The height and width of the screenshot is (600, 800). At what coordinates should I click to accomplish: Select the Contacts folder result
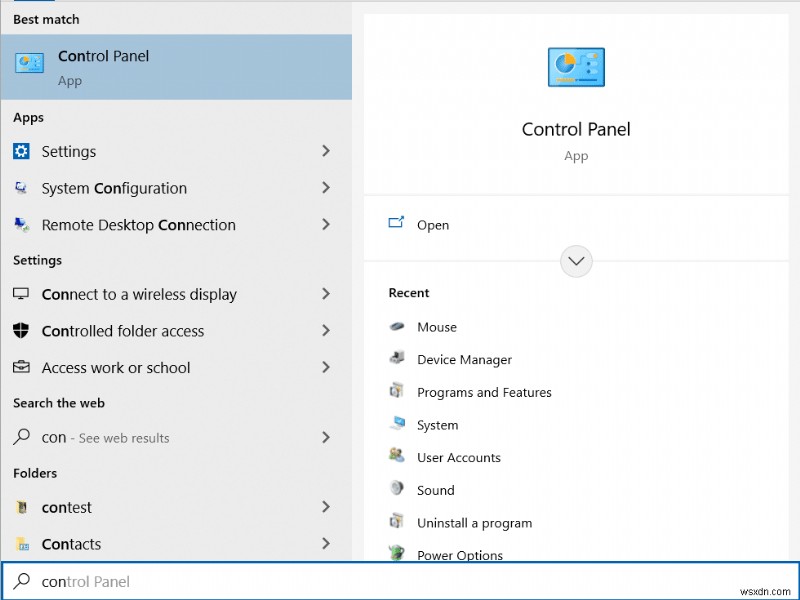(71, 544)
